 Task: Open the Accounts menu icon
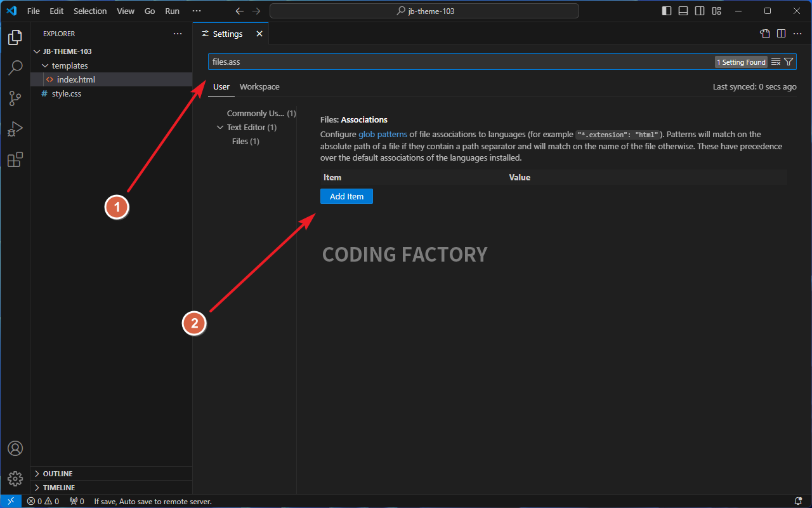15,448
